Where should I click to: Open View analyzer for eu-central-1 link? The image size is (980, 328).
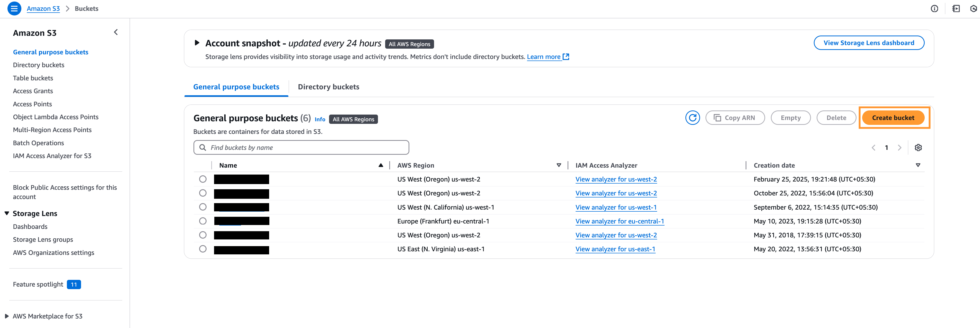[619, 221]
